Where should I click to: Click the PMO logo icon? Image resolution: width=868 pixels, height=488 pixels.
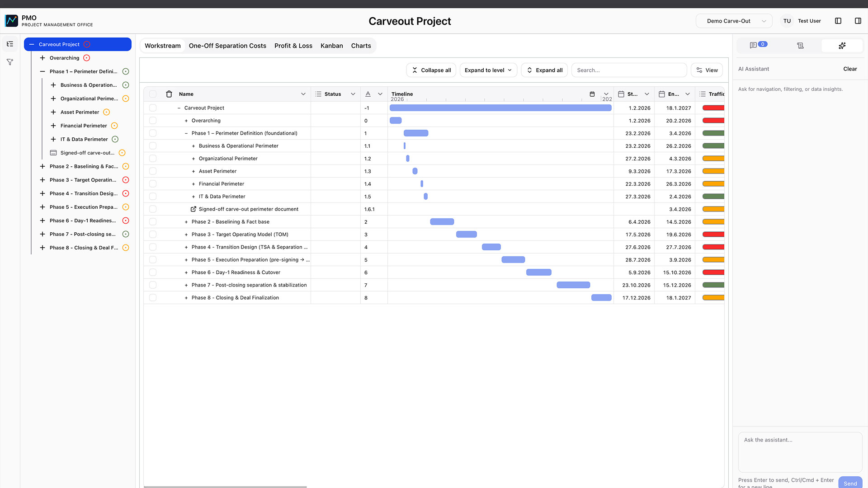coord(11,21)
